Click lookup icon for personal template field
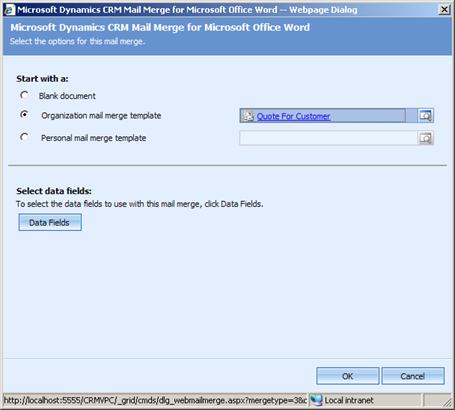455x410 pixels. pos(425,138)
